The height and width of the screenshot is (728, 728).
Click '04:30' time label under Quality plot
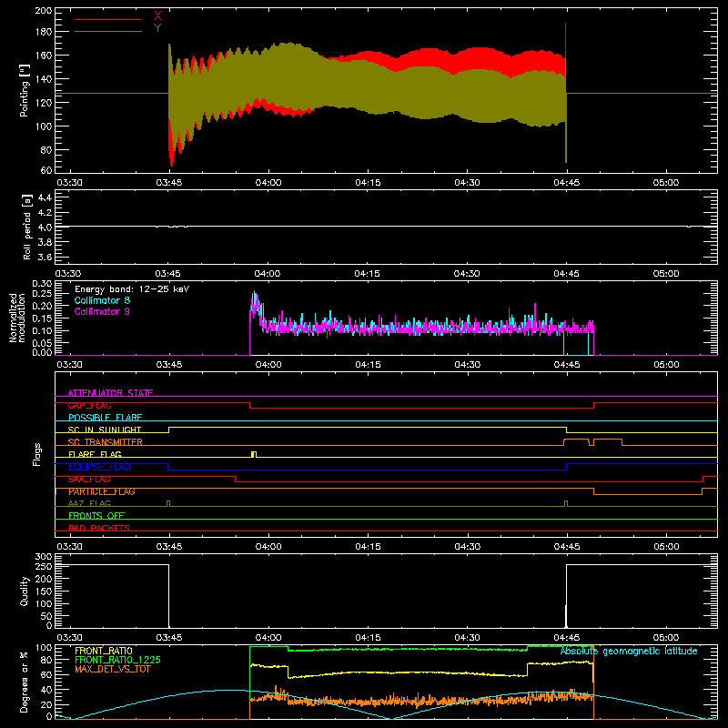click(467, 638)
